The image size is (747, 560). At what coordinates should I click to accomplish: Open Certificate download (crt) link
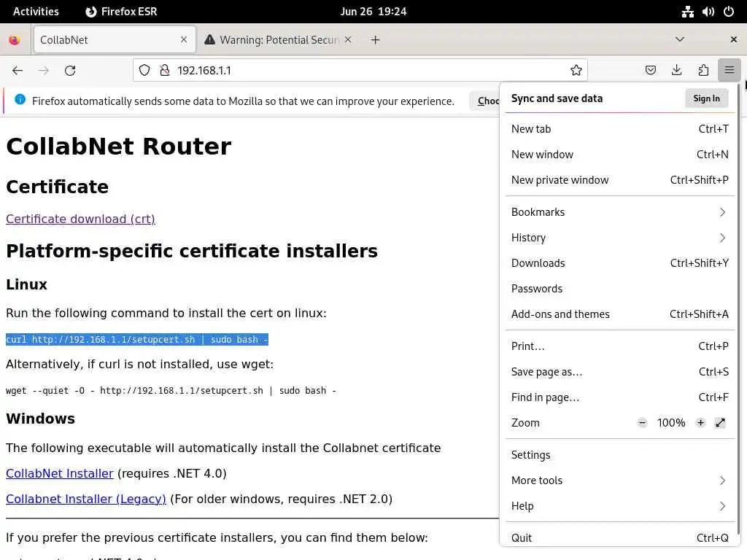(x=80, y=219)
